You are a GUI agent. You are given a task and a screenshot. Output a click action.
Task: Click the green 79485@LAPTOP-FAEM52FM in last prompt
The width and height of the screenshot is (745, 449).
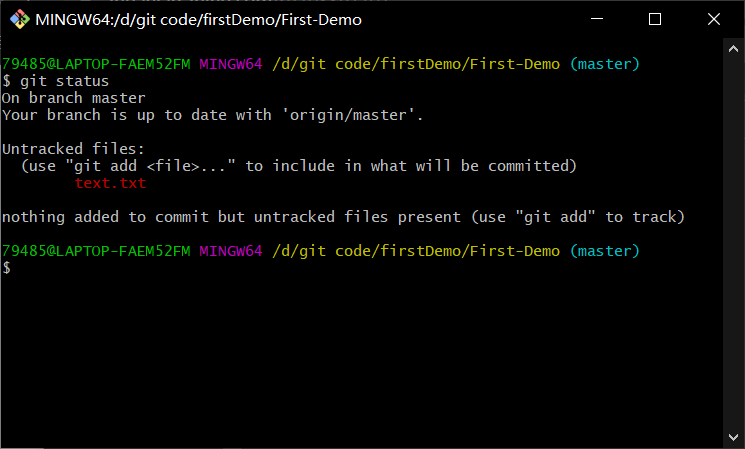[96, 251]
